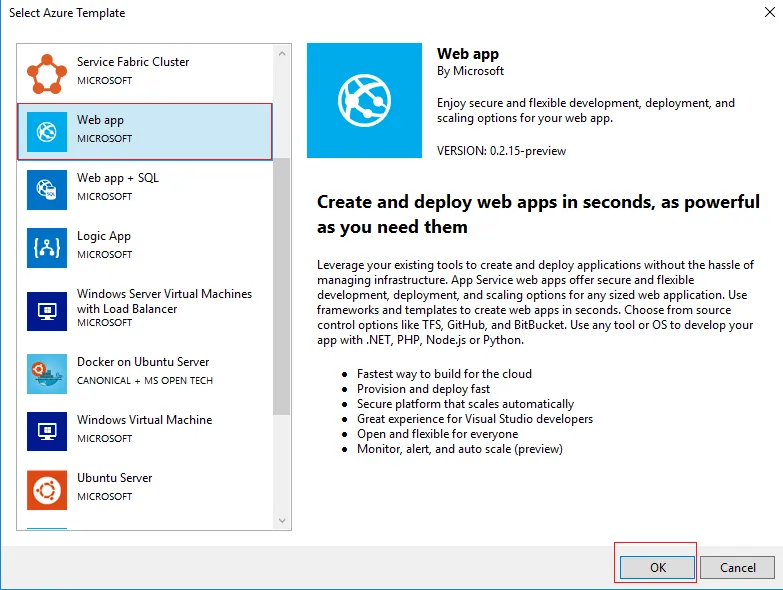783x590 pixels.
Task: Close the Select Azure Template dialog
Action: click(770, 12)
